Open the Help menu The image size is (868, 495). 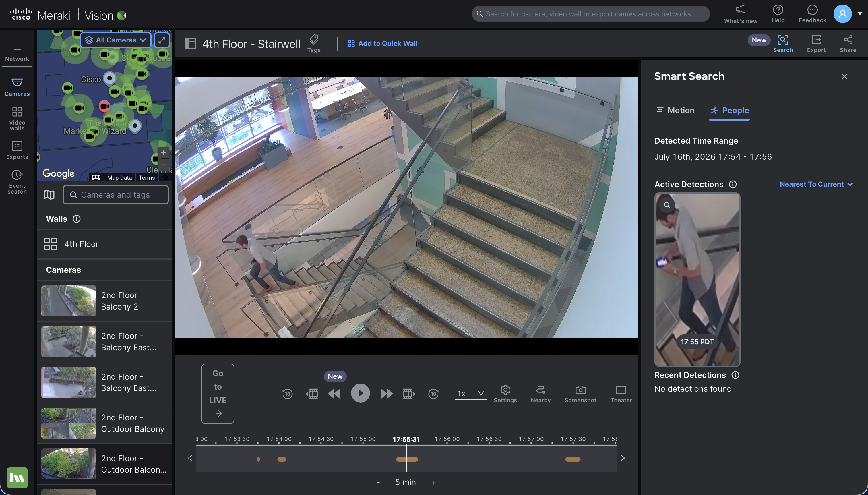[x=778, y=14]
